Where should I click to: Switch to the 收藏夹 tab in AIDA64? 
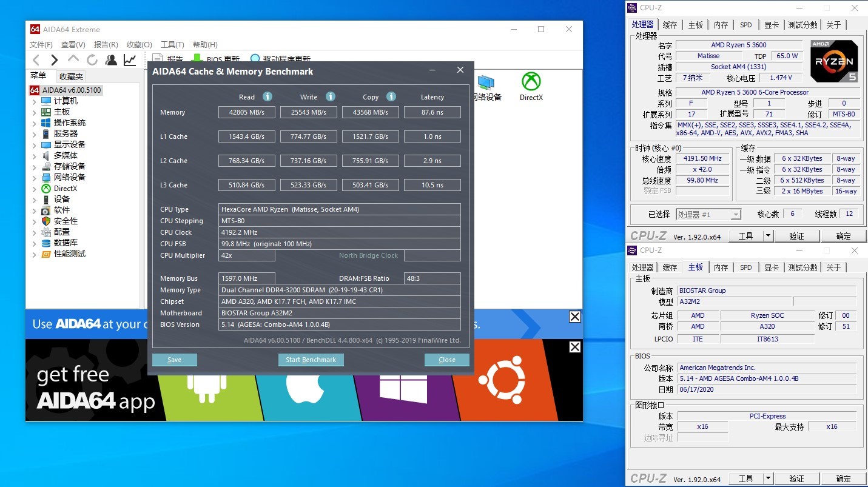click(71, 76)
